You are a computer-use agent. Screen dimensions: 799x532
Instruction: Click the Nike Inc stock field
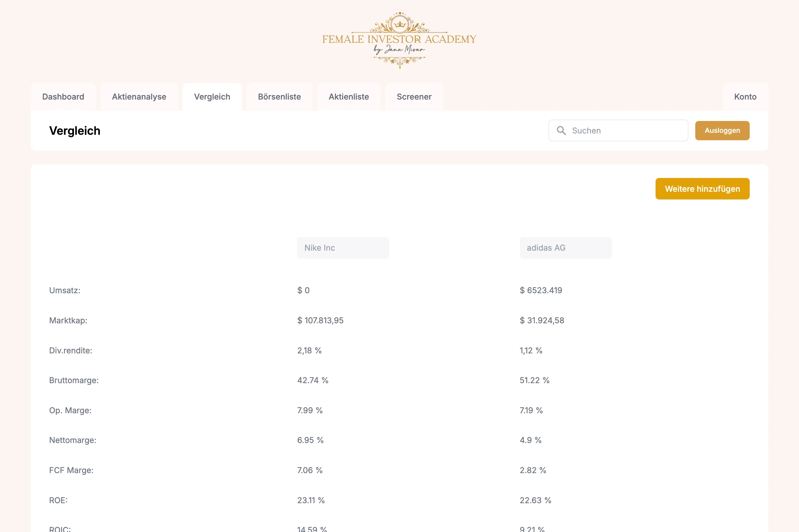pyautogui.click(x=343, y=248)
